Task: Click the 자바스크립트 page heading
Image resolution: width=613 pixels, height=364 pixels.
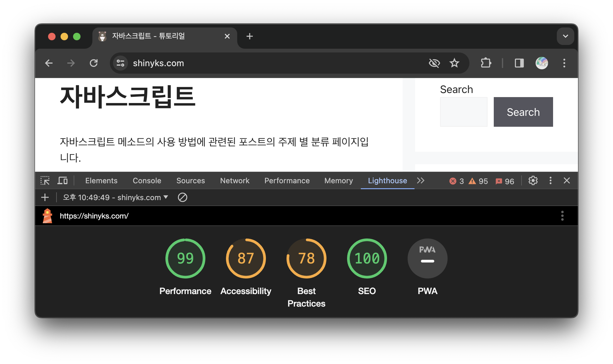Action: [128, 97]
